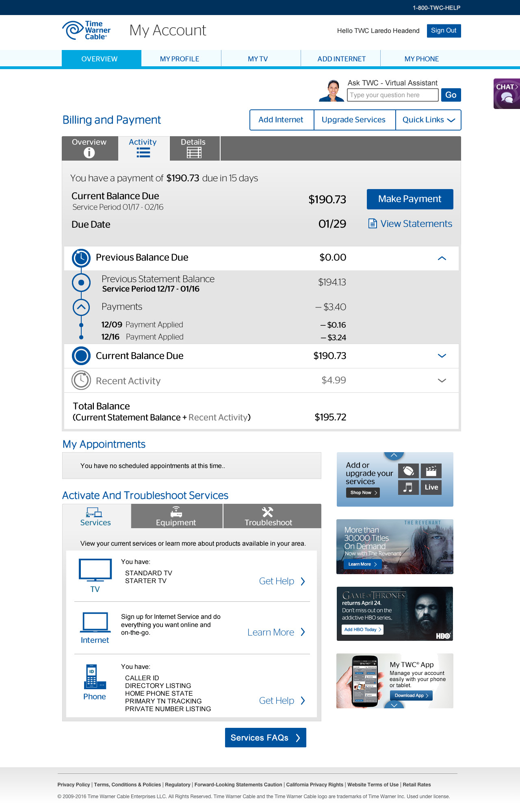Go to the OVERVIEW navigation tab
Image resolution: width=520 pixels, height=812 pixels.
[x=102, y=59]
